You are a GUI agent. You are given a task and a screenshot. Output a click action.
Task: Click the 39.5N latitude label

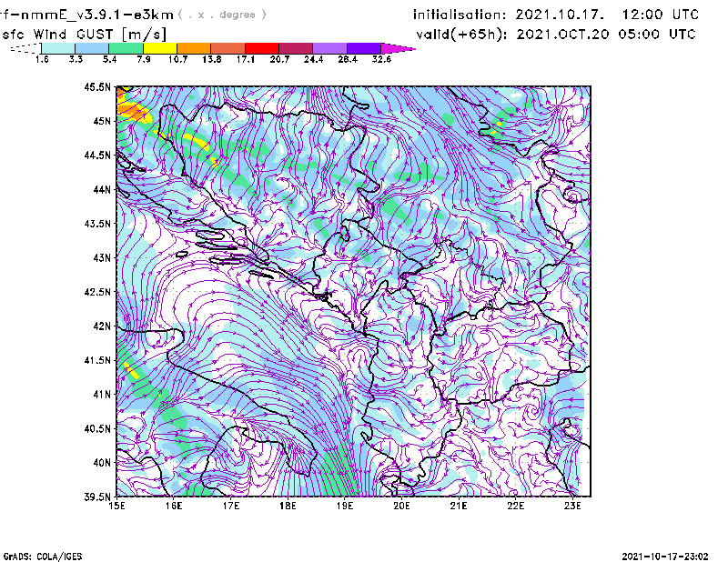[x=97, y=497]
